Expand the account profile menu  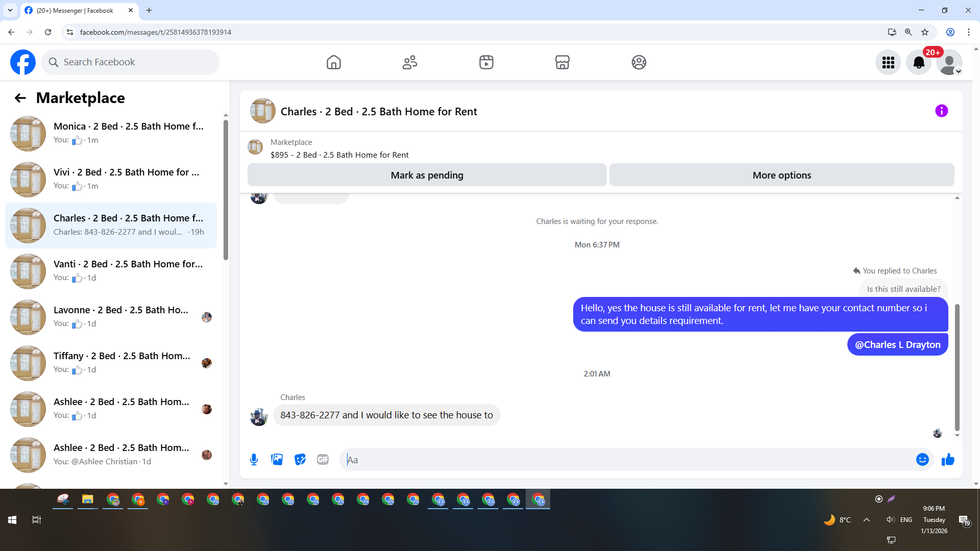pyautogui.click(x=949, y=62)
